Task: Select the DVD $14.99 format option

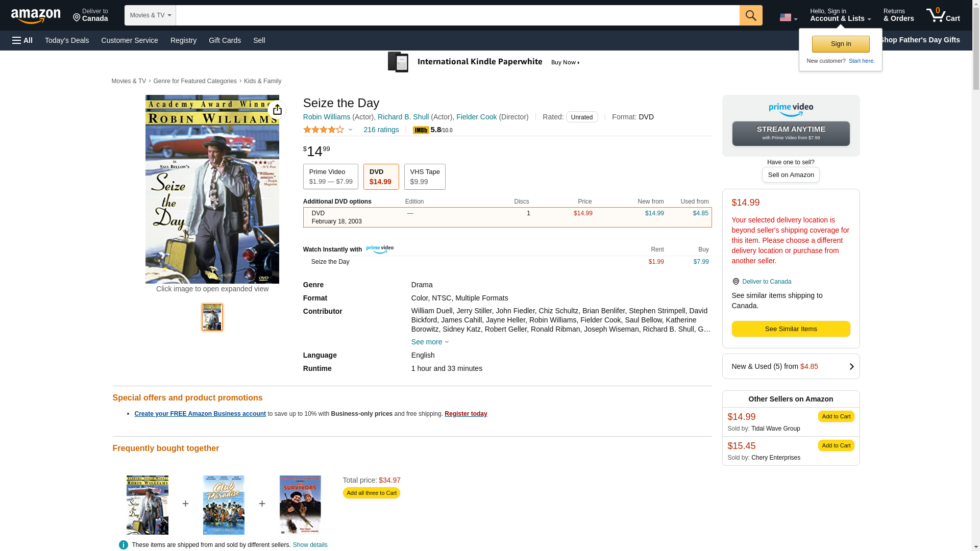Action: pyautogui.click(x=381, y=177)
